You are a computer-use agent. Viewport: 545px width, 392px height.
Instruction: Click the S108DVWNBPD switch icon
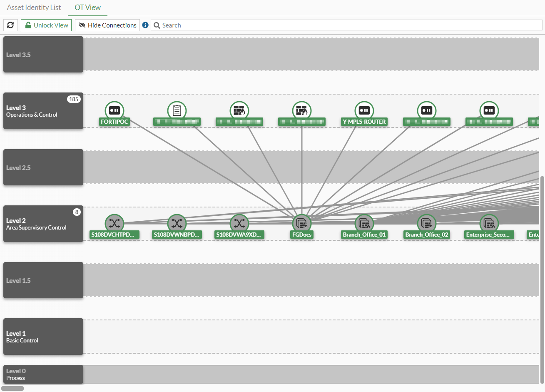coord(177,223)
